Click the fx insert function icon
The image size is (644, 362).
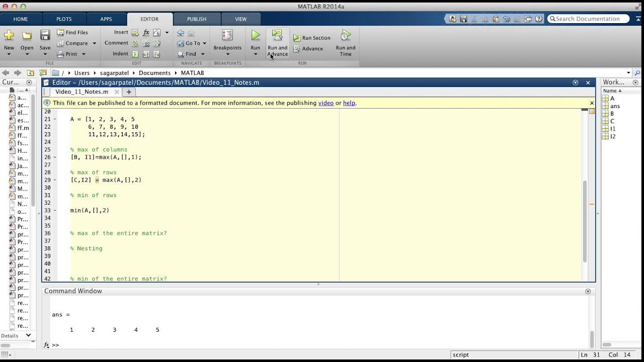pyautogui.click(x=146, y=32)
